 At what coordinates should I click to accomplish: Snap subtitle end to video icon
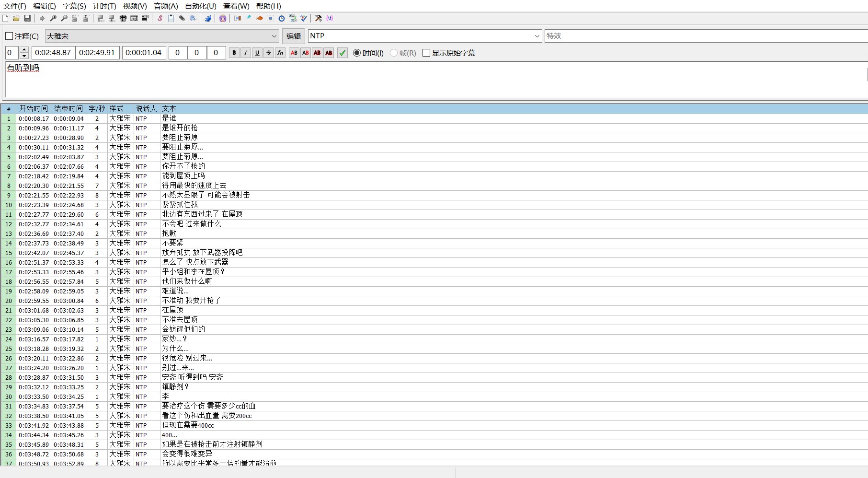(112, 18)
